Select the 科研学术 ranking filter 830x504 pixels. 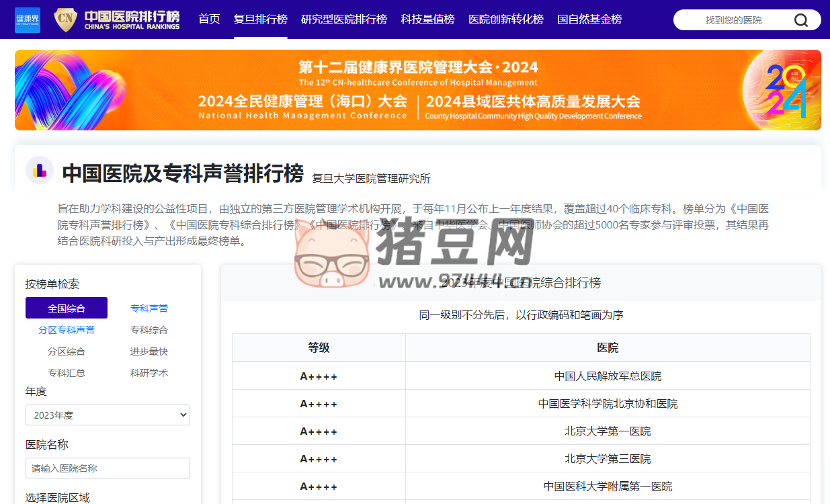coord(149,373)
